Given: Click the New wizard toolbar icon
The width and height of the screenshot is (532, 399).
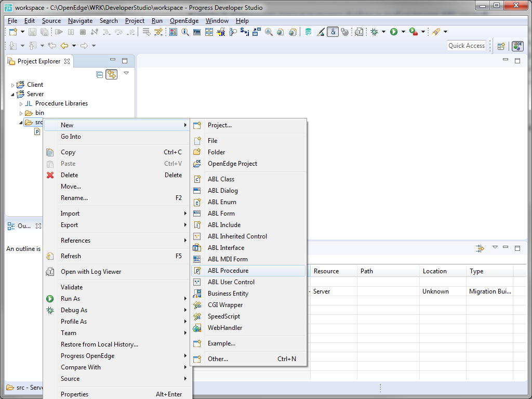Looking at the screenshot, I should (x=13, y=32).
